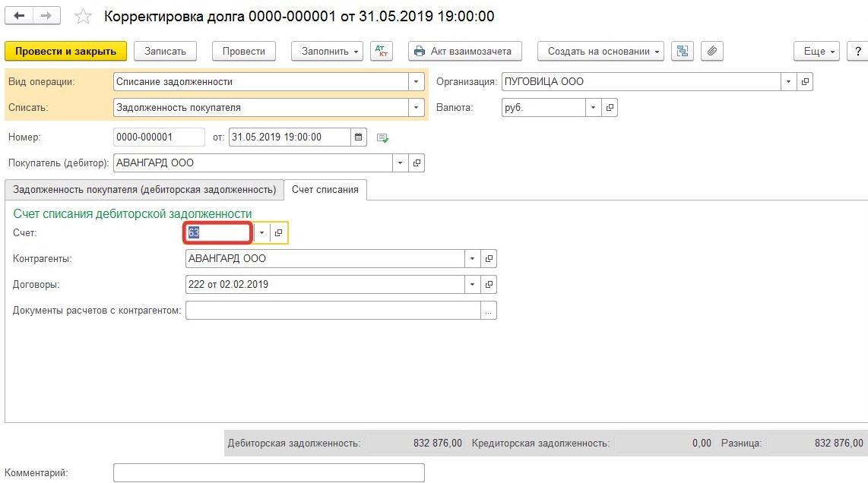
Task: Open the Счет account link icon
Action: 279,233
